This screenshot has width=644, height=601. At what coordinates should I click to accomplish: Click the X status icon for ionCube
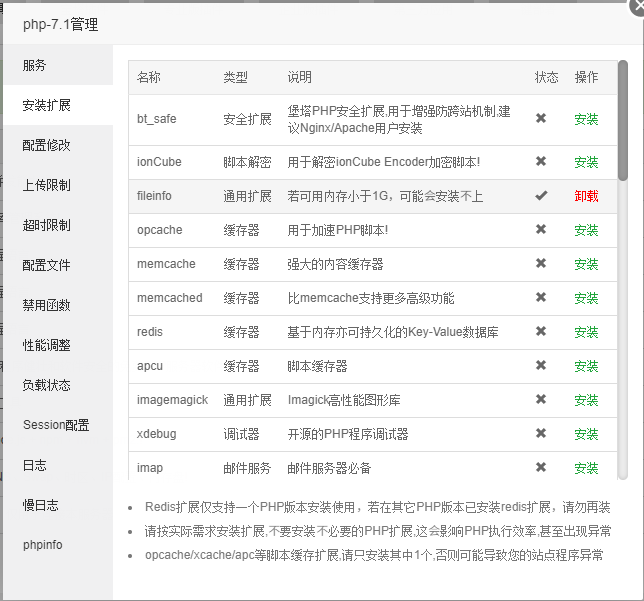(541, 161)
